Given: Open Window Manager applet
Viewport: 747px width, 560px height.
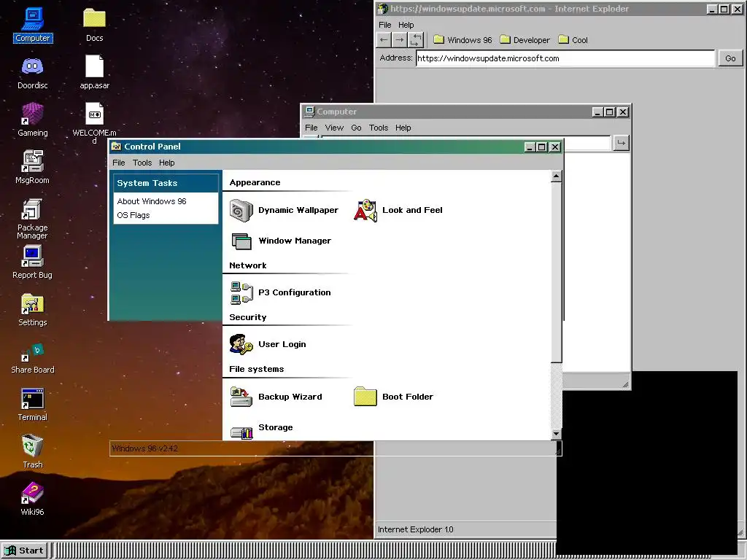Looking at the screenshot, I should [281, 241].
